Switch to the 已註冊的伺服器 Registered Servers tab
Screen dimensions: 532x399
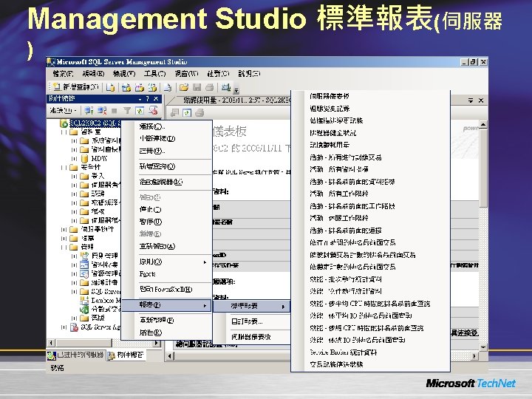coord(75,355)
